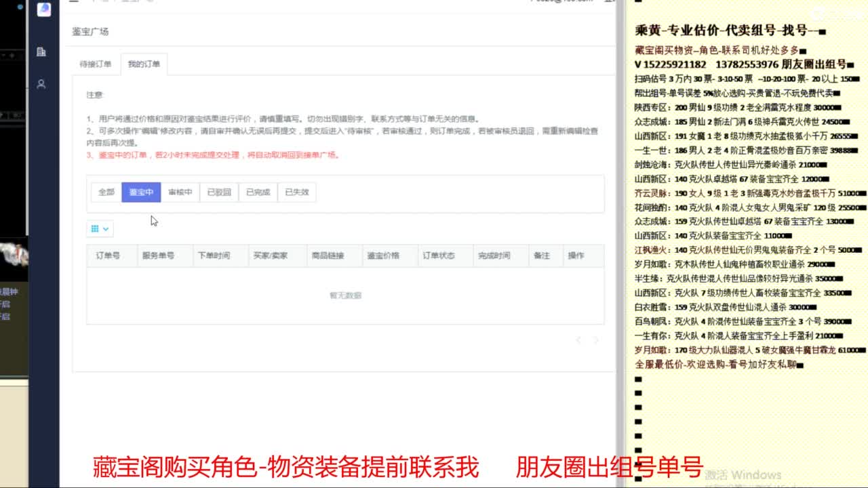Image resolution: width=868 pixels, height=488 pixels.
Task: Open the table column grid selector dropdown
Action: pyautogui.click(x=100, y=229)
